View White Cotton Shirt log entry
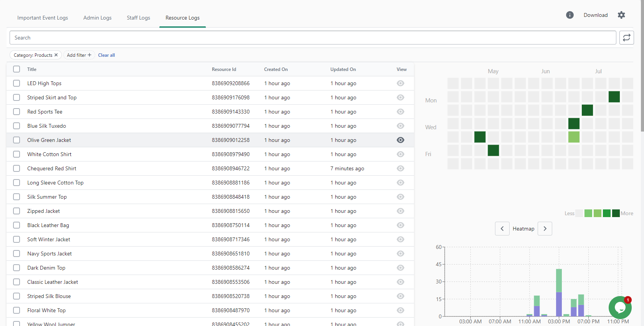Viewport: 644px width, 326px height. coord(400,154)
